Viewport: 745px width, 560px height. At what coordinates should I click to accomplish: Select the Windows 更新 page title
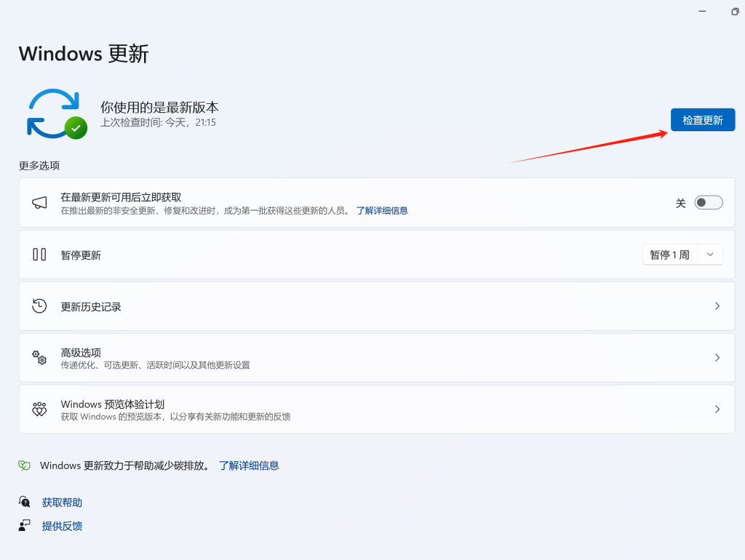click(83, 53)
